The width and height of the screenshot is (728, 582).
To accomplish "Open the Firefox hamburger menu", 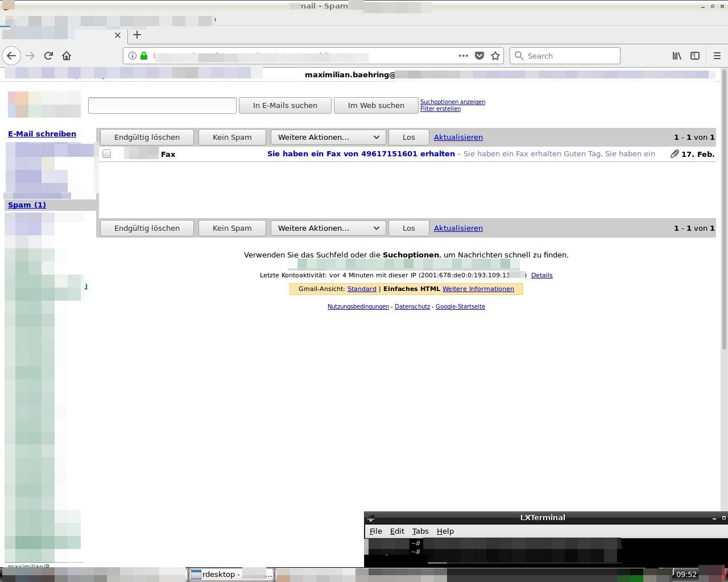I will click(x=717, y=56).
